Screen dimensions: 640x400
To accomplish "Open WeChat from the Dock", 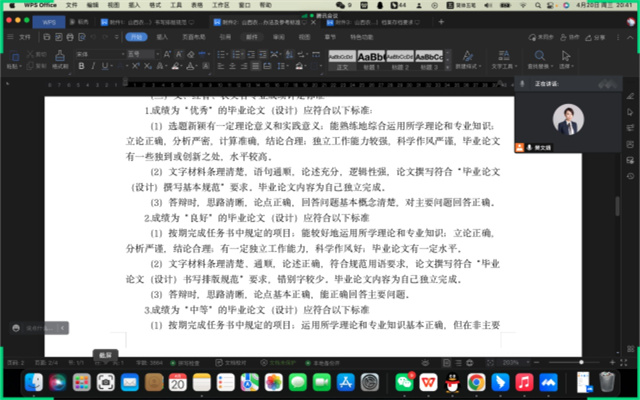I will (x=404, y=382).
